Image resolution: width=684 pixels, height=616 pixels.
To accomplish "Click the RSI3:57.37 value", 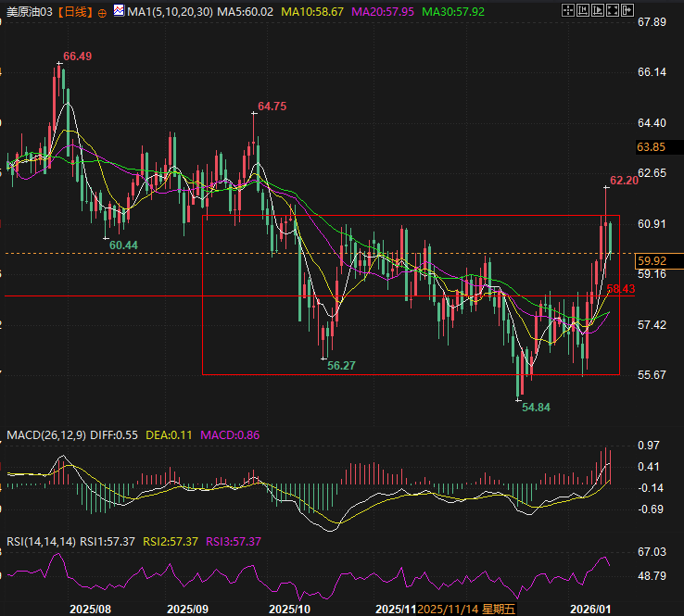I will pyautogui.click(x=234, y=542).
